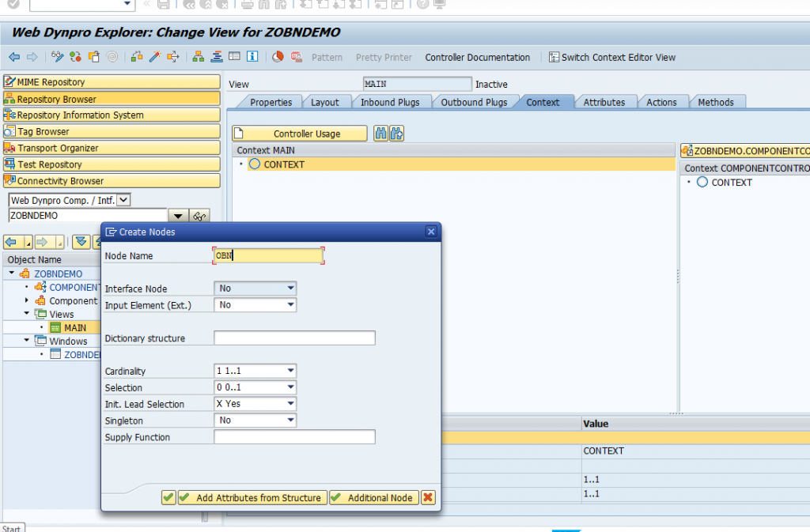This screenshot has height=532, width=810.
Task: Open the Interface Node dropdown
Action: 290,288
